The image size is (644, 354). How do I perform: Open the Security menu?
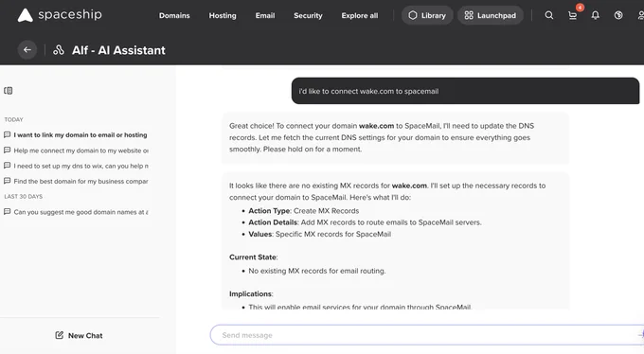tap(308, 15)
